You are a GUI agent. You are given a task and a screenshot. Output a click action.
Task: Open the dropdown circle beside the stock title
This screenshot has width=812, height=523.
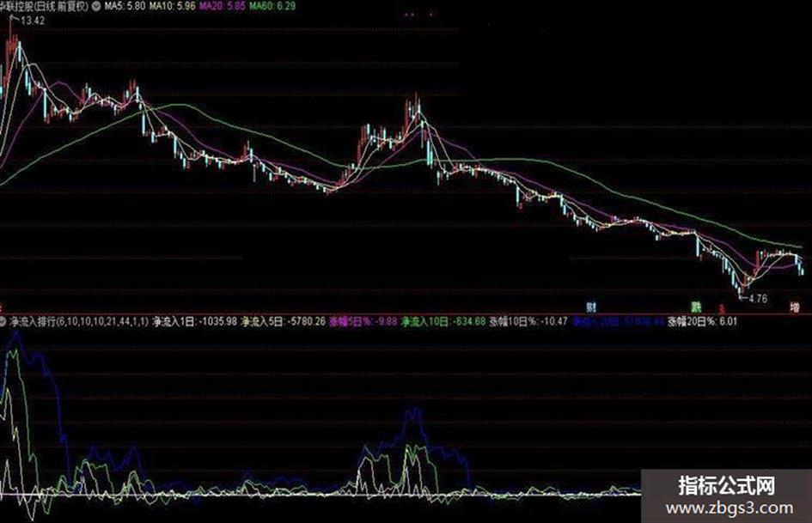[x=97, y=6]
